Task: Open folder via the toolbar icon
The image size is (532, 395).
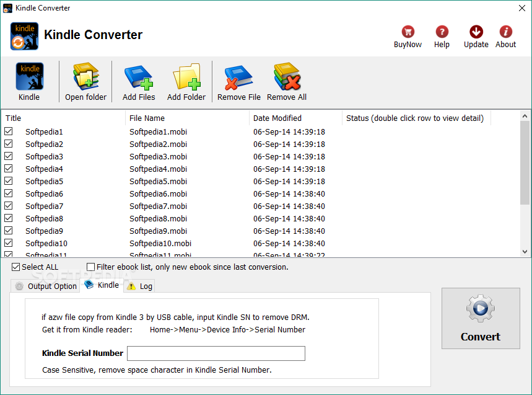Action: coord(86,76)
